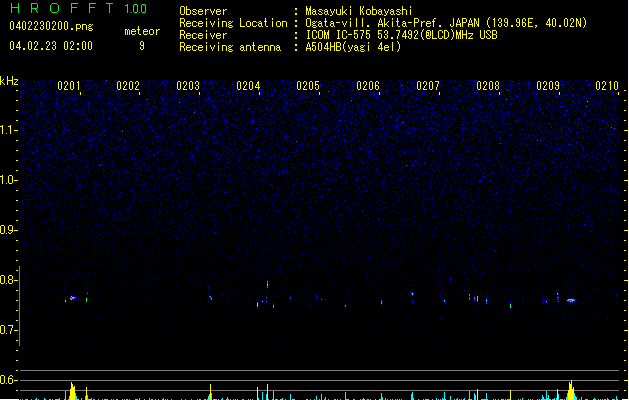Viewport: 629px width, 400px height.
Task: Click the Receiving Location label
Action: (x=233, y=23)
